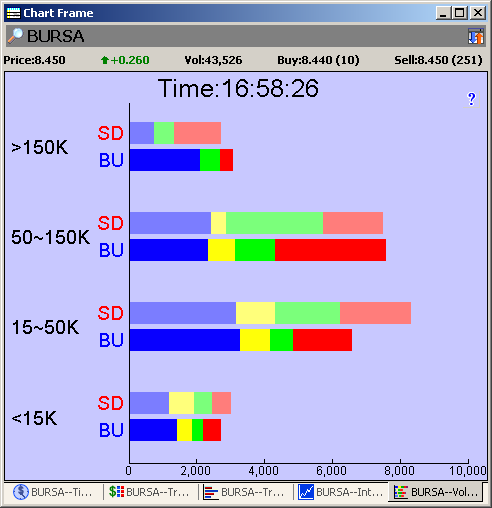Click the 6,000 axis label
Viewport: 492px width, 508px height.
coord(331,471)
